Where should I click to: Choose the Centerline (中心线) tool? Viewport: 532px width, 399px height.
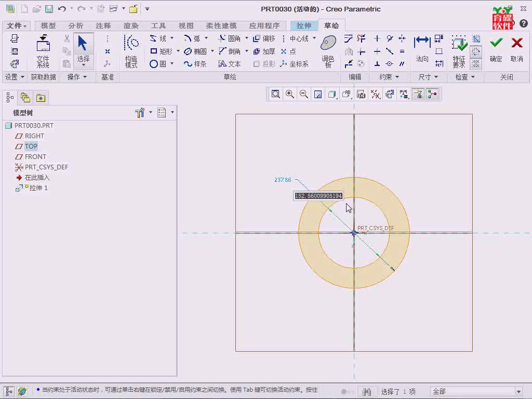click(x=295, y=38)
